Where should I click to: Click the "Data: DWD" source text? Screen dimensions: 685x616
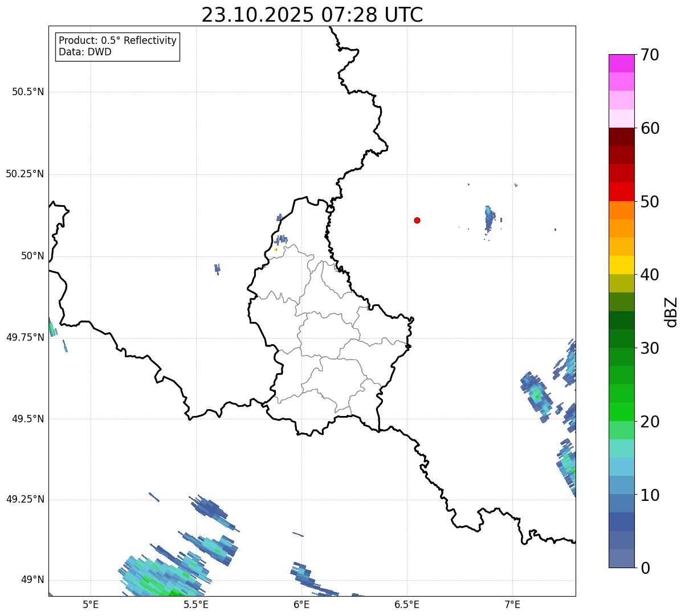point(85,52)
